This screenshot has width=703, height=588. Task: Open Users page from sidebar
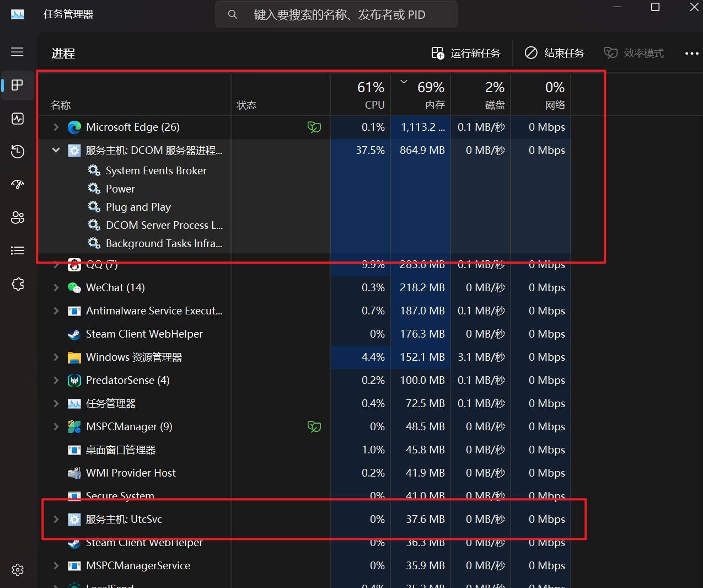coord(18,217)
